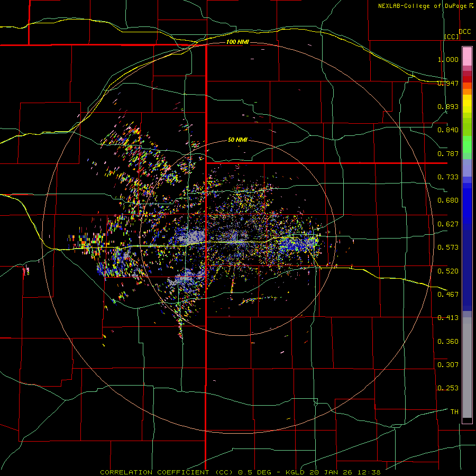Screen dimensions: 476x476
Task: Select the 0.947 legend value
Action: [448, 83]
